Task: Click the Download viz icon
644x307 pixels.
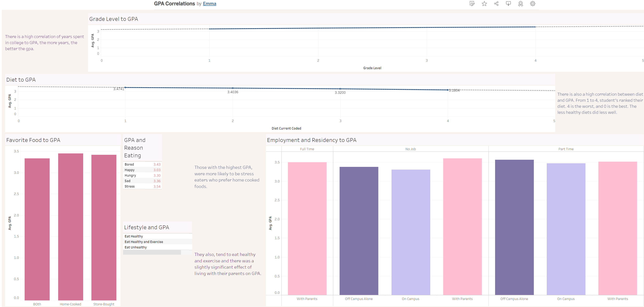Action: (x=508, y=4)
